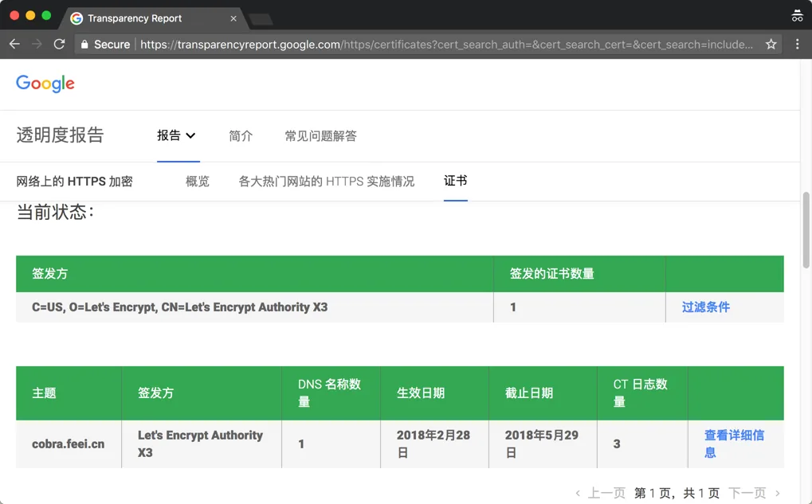Click the Let's Encrypt Authority X3 cell
This screenshot has height=504, width=812.
click(x=201, y=444)
